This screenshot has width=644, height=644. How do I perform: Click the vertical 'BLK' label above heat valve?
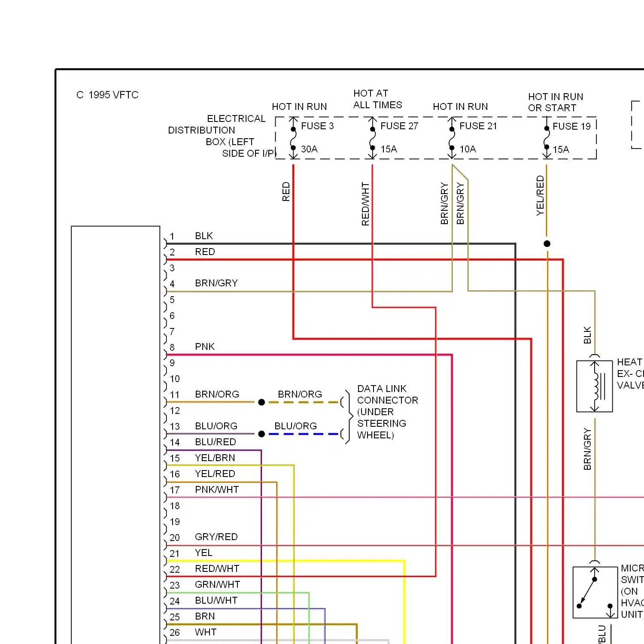pos(587,335)
